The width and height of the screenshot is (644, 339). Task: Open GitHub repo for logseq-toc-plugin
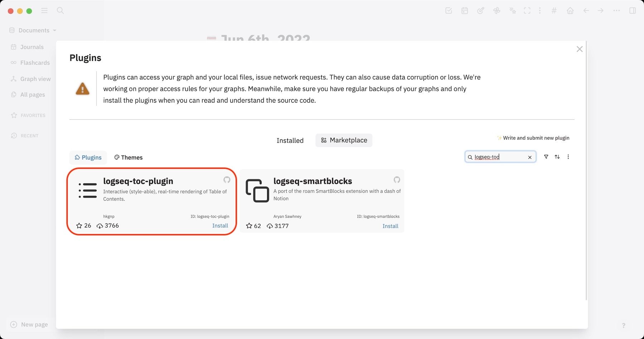(227, 180)
